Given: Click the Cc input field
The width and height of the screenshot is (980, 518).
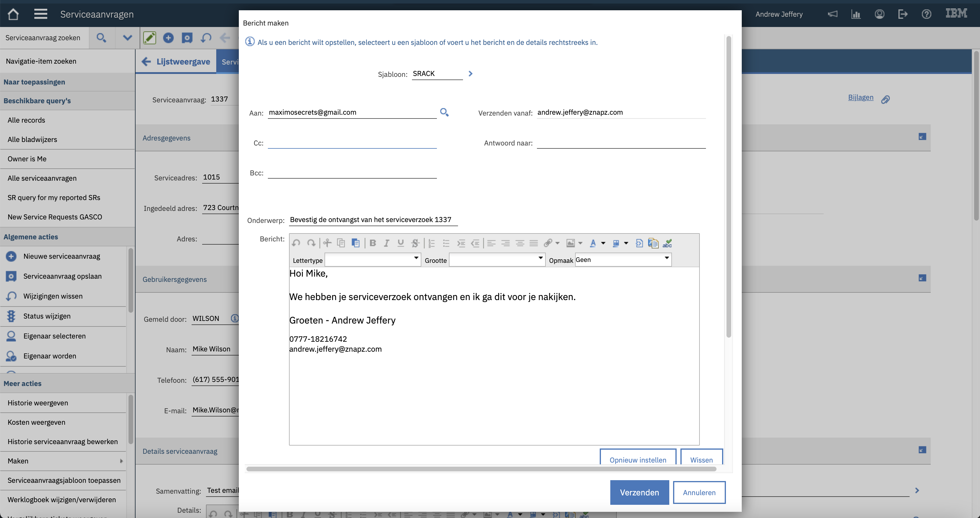Looking at the screenshot, I should click(352, 143).
